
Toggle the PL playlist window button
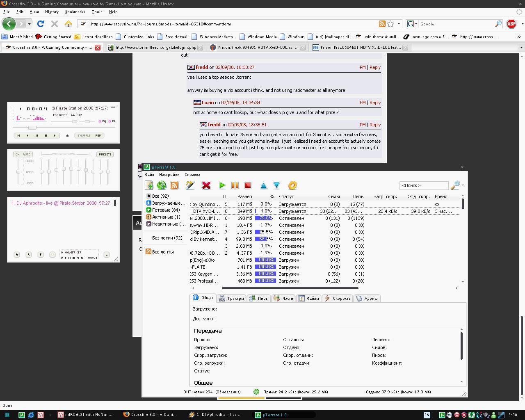pos(112,121)
